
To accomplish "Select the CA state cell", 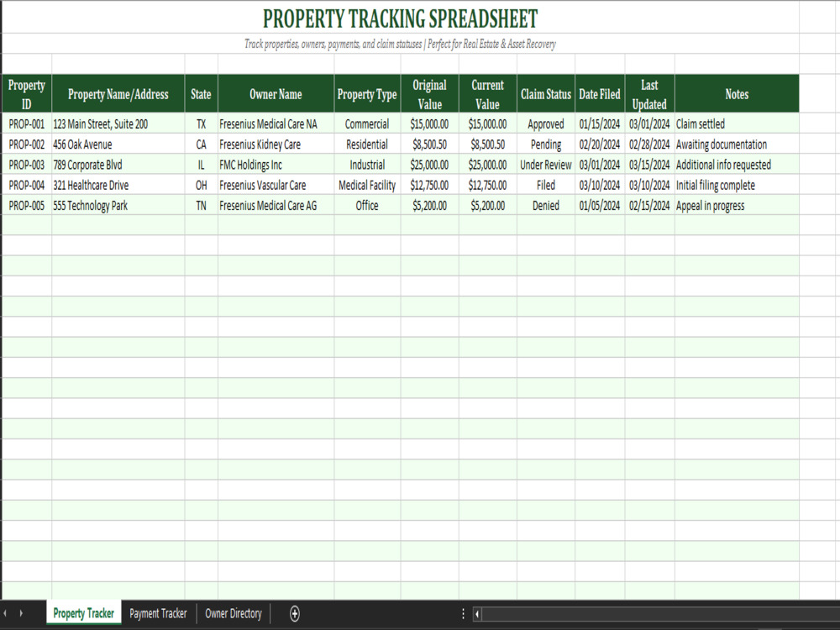I will pos(201,144).
